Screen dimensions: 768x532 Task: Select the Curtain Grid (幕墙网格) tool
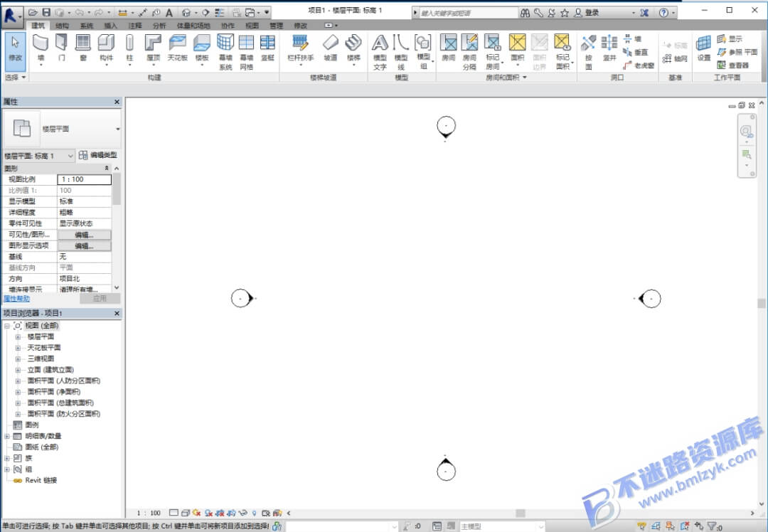[x=246, y=52]
